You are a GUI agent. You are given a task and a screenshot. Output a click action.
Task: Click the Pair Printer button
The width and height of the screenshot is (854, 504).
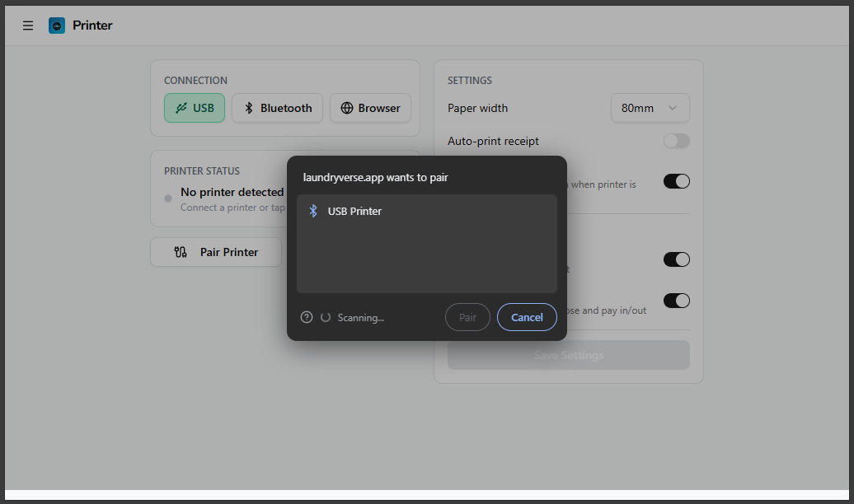(216, 252)
